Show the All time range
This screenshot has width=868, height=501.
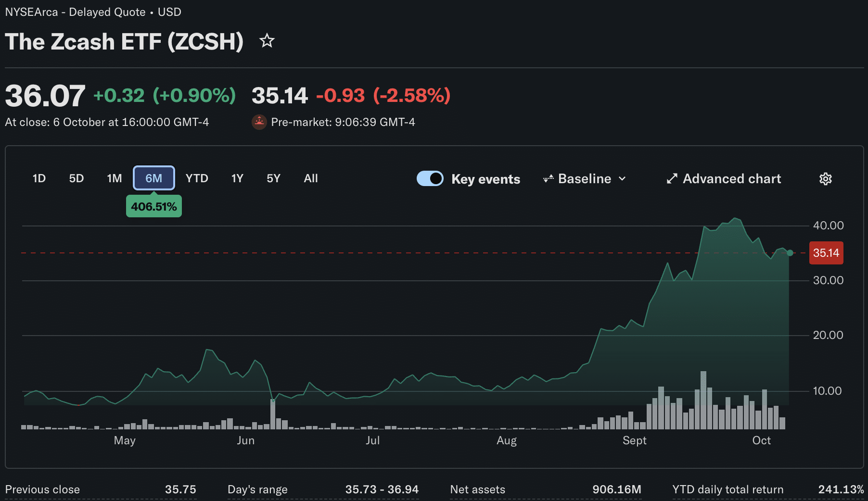311,178
